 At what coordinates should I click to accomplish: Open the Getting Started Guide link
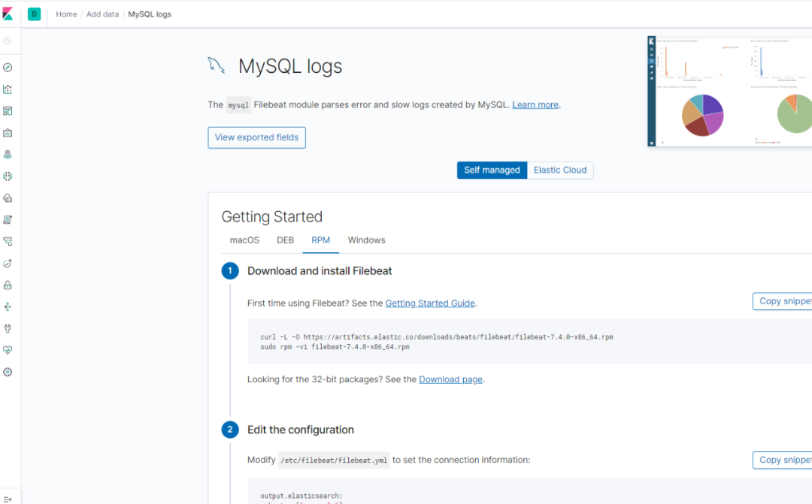[x=430, y=303]
